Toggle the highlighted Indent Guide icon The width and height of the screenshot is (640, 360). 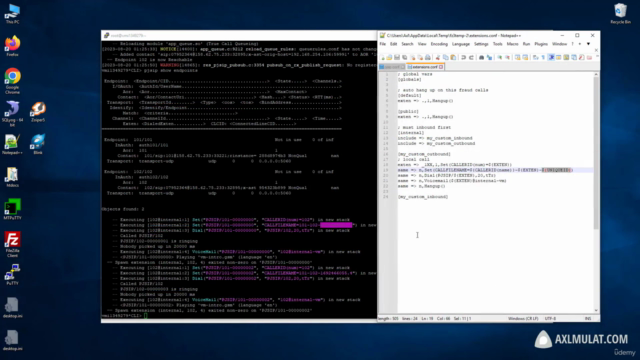click(x=551, y=58)
